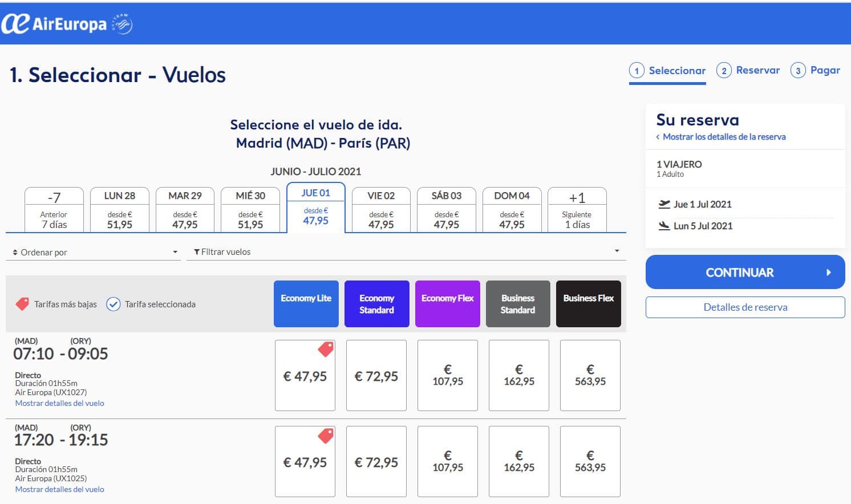Viewport: 851px width, 504px height.
Task: Select € 107,95 fare for 07:10 flight
Action: tap(448, 376)
